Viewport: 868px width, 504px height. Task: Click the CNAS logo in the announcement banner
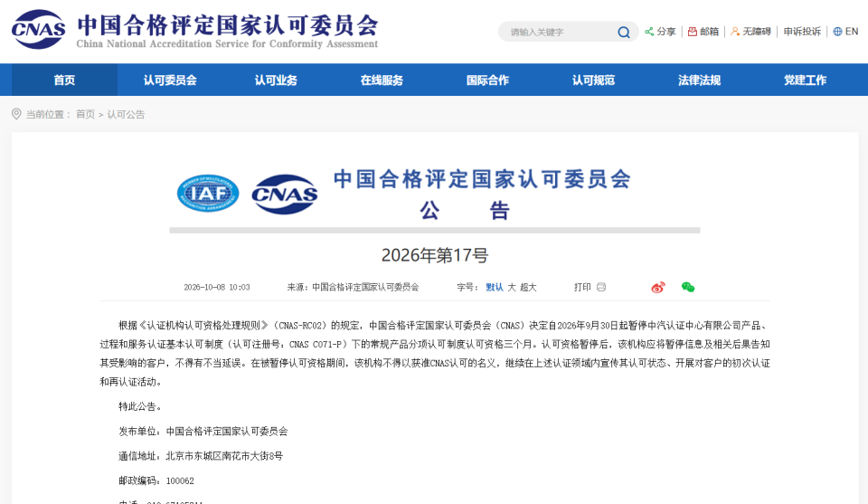pos(285,195)
